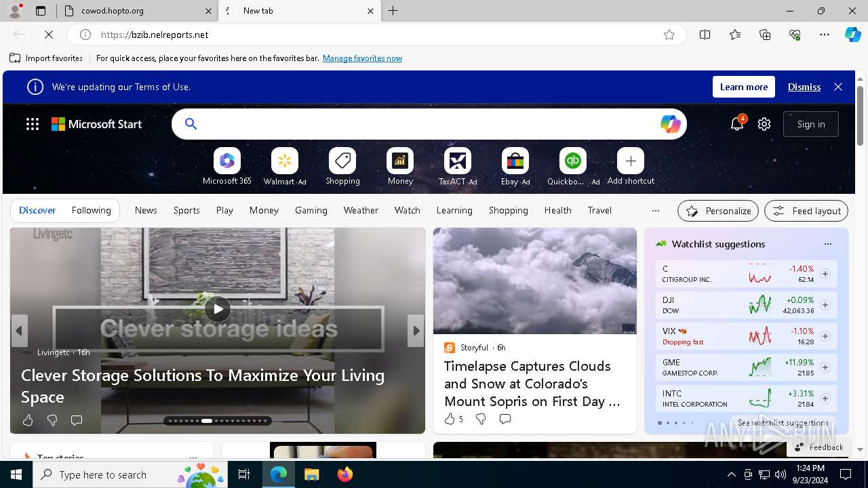Stop loading the page

point(50,35)
